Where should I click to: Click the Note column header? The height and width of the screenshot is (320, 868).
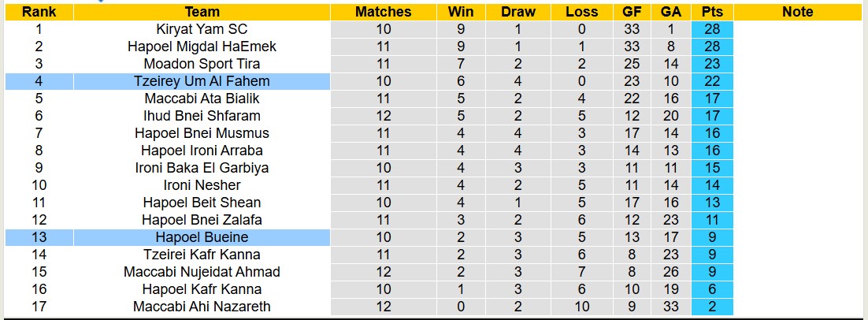click(x=797, y=12)
